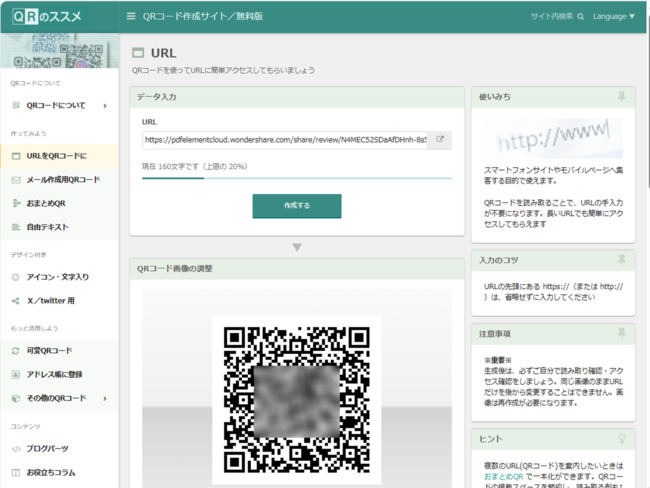This screenshot has height=488, width=650.
Task: Toggle pin on 注意事項 panel
Action: click(x=621, y=333)
